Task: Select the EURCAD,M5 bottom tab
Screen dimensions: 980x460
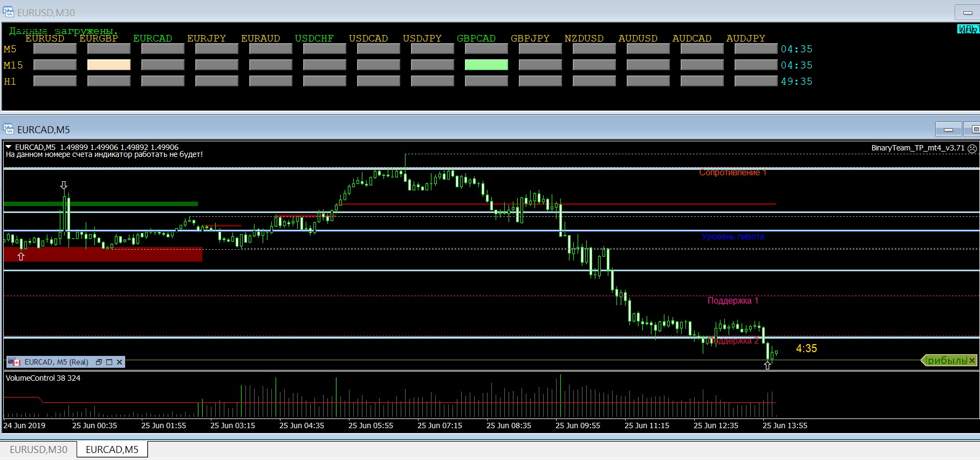Action: point(112,449)
